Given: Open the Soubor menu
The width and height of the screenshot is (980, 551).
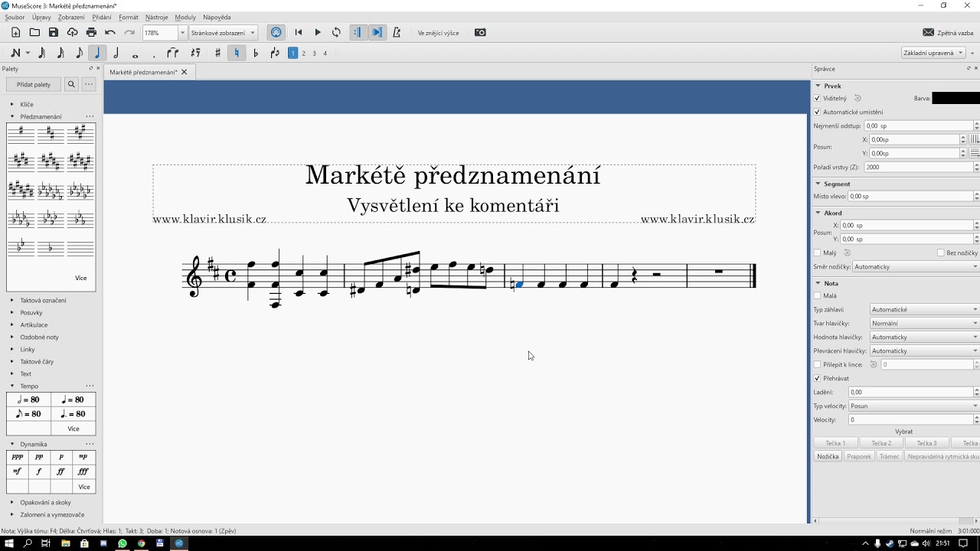Looking at the screenshot, I should (15, 17).
